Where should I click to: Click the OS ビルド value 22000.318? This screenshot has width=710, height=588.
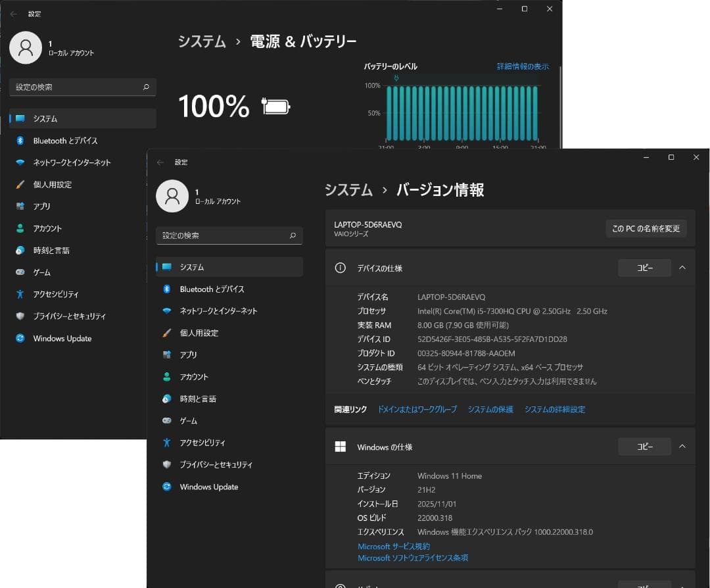pos(435,518)
